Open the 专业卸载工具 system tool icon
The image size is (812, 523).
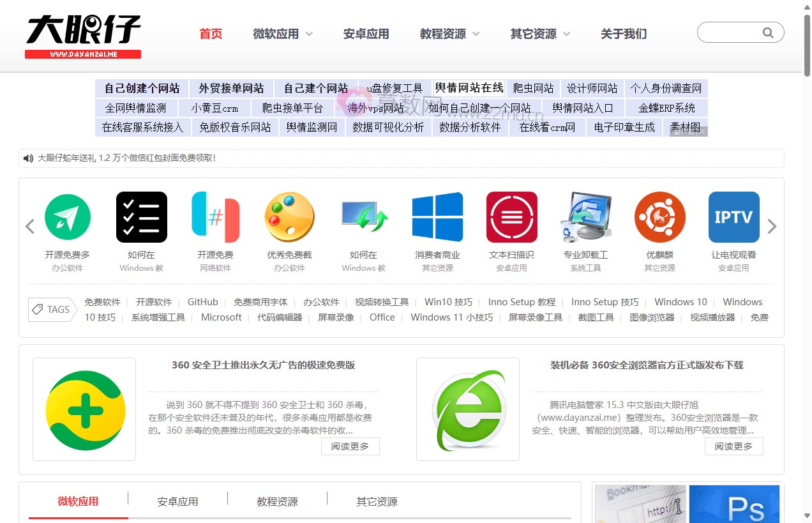[x=585, y=216]
